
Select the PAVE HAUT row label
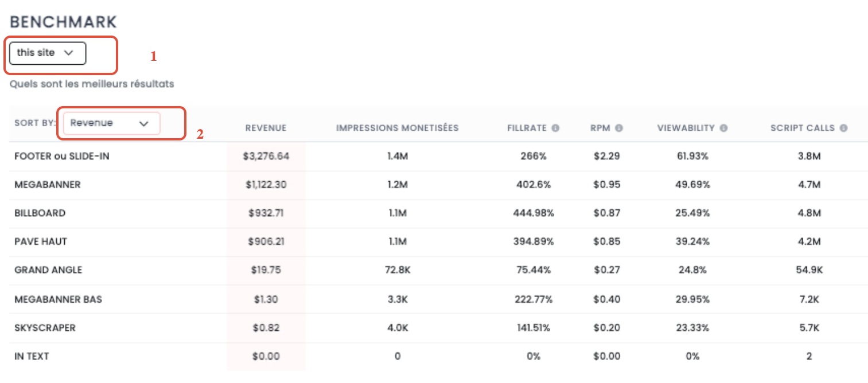point(41,242)
